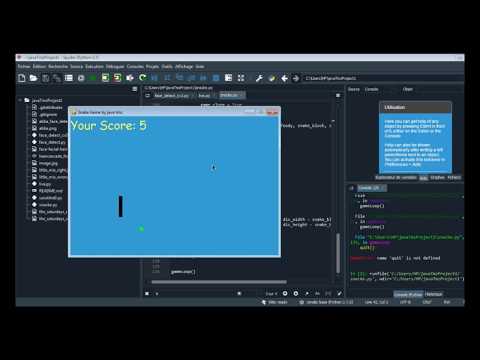Switch to the Graphes tab
The image size is (480, 360).
[437, 178]
